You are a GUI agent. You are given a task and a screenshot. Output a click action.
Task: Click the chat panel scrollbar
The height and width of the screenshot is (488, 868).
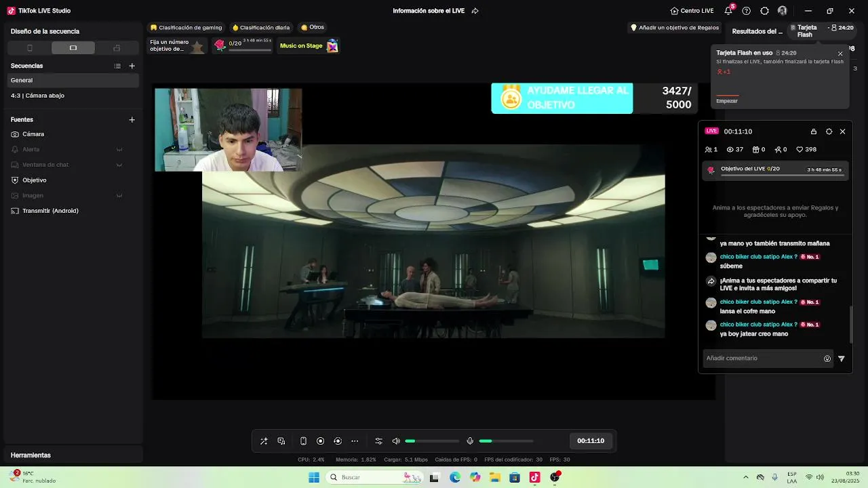click(x=851, y=325)
